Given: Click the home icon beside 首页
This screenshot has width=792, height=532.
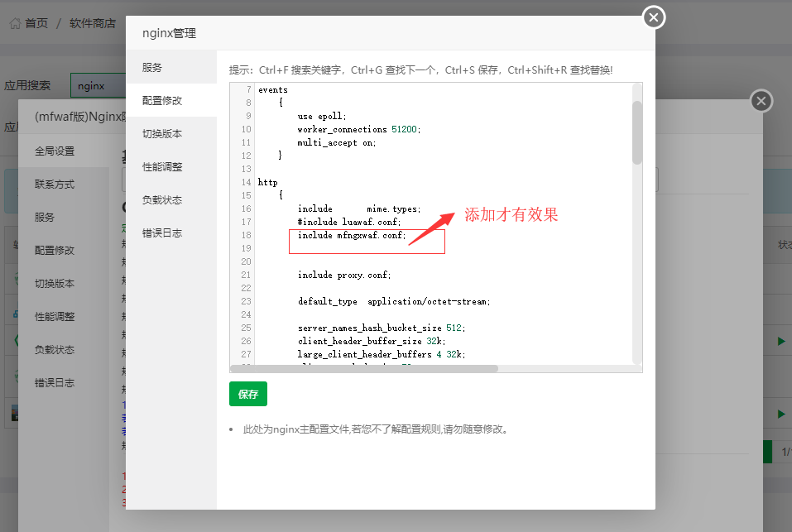Looking at the screenshot, I should (15, 23).
